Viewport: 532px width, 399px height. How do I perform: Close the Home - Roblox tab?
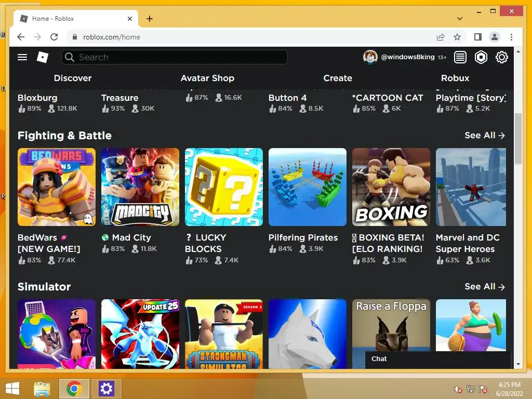pos(129,19)
